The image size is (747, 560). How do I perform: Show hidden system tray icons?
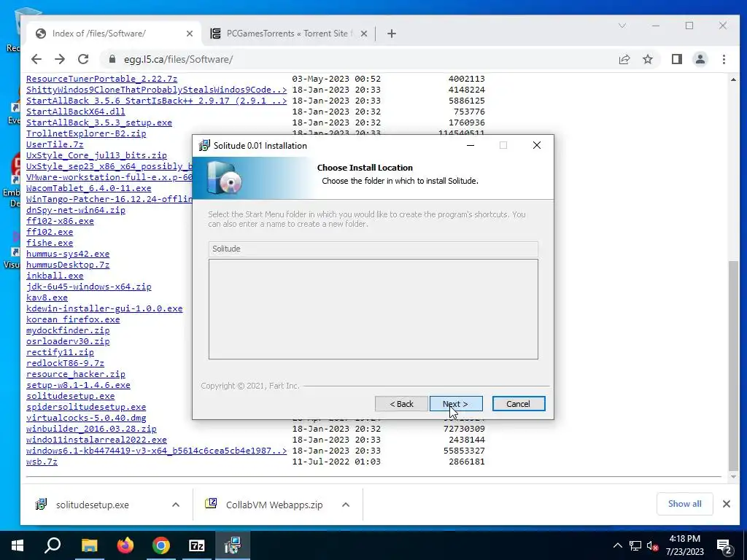tap(617, 545)
